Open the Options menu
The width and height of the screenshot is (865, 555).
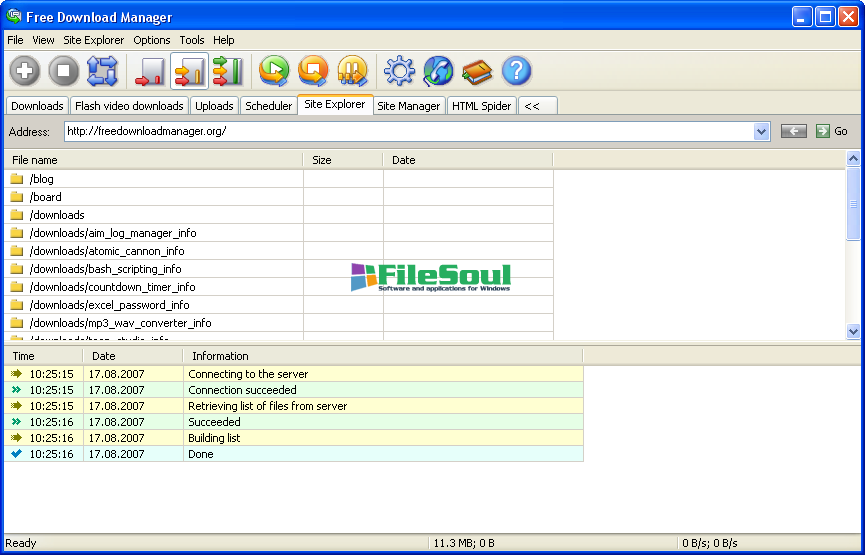tap(152, 40)
